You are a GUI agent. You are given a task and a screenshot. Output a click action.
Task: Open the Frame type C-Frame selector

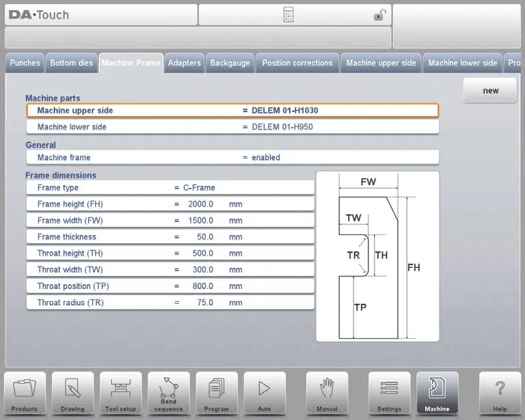click(170, 188)
